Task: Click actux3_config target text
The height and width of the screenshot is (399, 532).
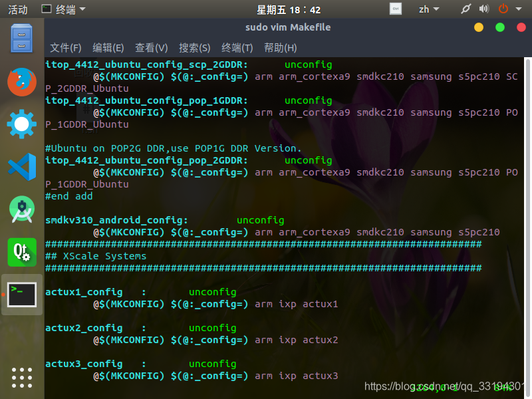Action: click(x=84, y=364)
